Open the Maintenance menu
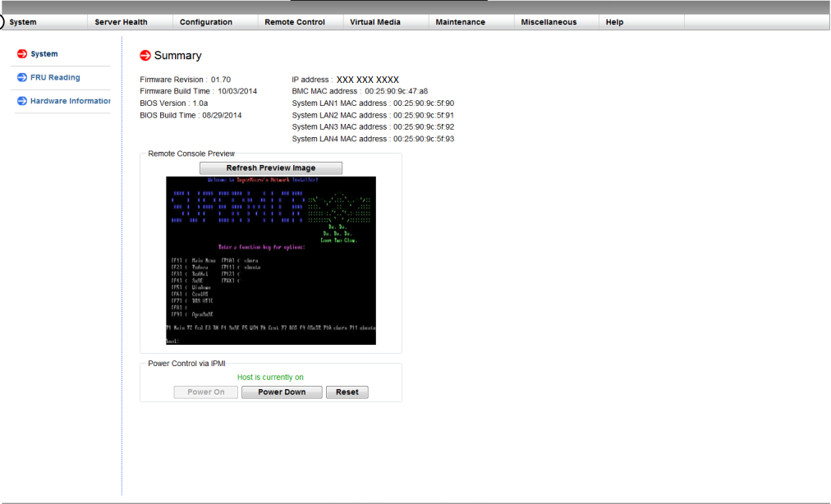 point(462,22)
